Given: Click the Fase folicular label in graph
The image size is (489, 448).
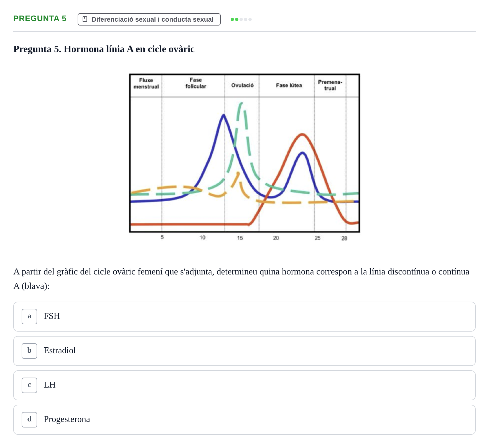Looking at the screenshot, I should click(x=196, y=83).
